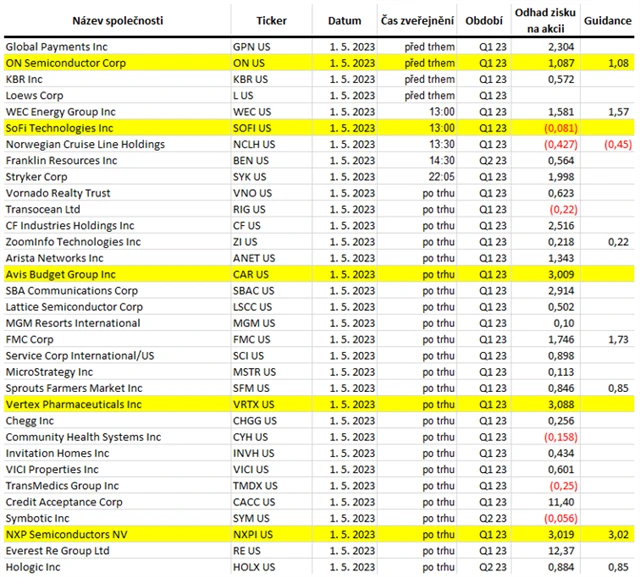Screen dimensions: 640x578
Task: Click the 'Guidance' column header
Action: [606, 20]
